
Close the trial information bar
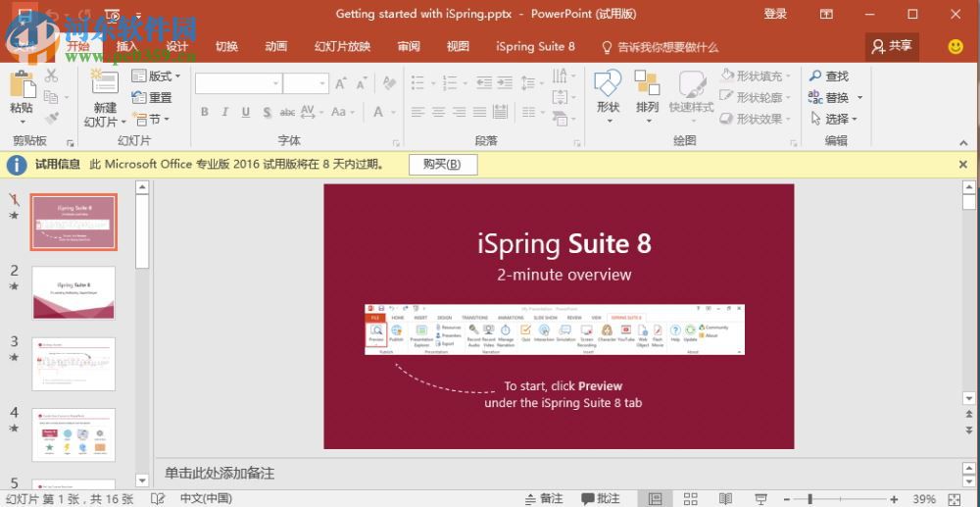pos(963,165)
